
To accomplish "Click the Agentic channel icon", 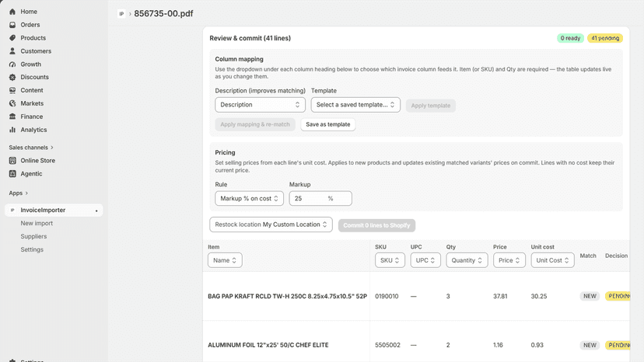I will click(12, 173).
